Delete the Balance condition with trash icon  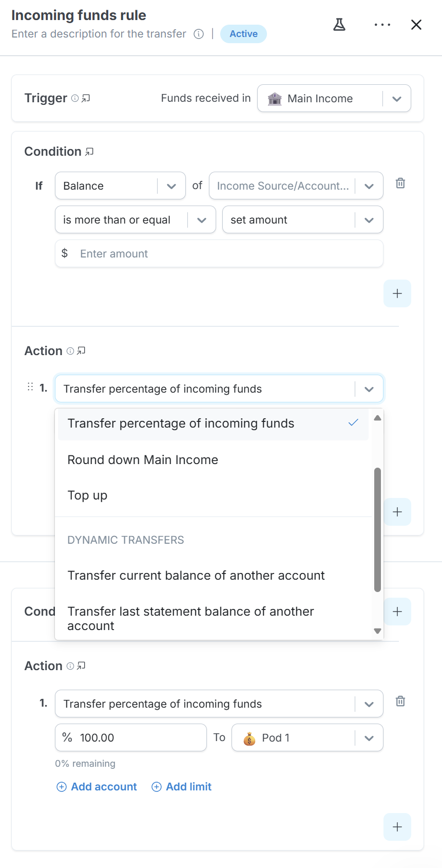point(400,183)
